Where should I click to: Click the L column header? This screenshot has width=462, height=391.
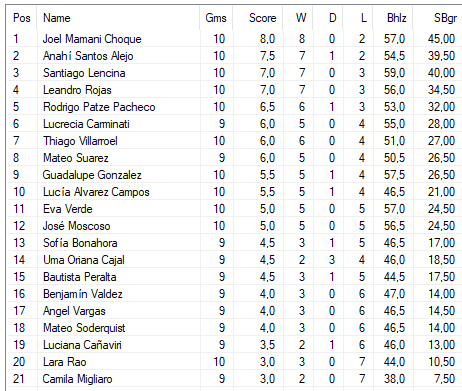358,18
